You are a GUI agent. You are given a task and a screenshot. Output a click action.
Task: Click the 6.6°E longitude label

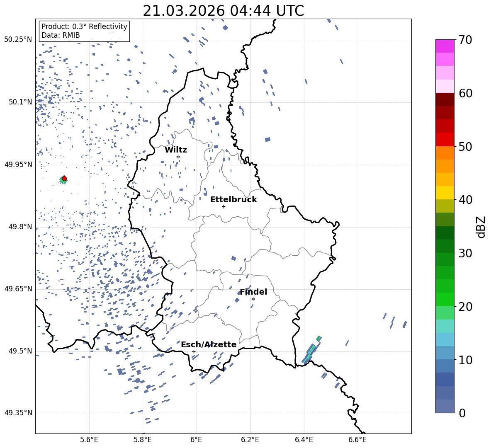click(x=357, y=440)
